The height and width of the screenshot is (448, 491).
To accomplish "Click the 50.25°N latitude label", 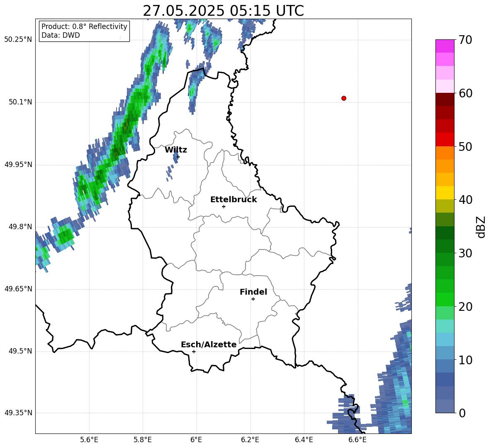I will click(x=18, y=40).
